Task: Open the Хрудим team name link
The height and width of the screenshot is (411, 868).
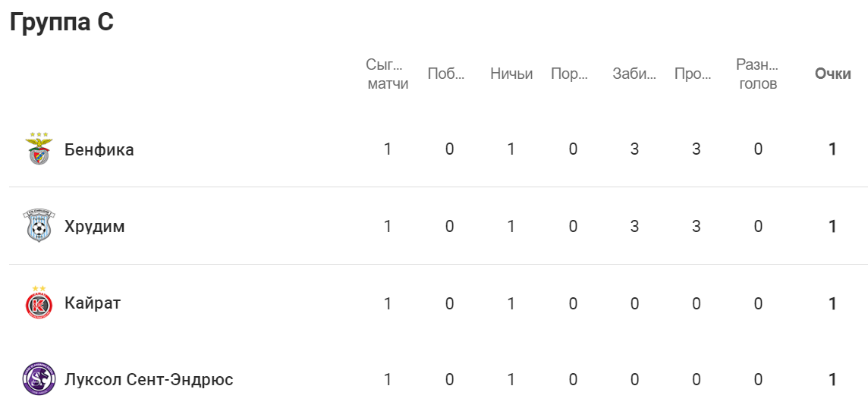Action: 95,227
